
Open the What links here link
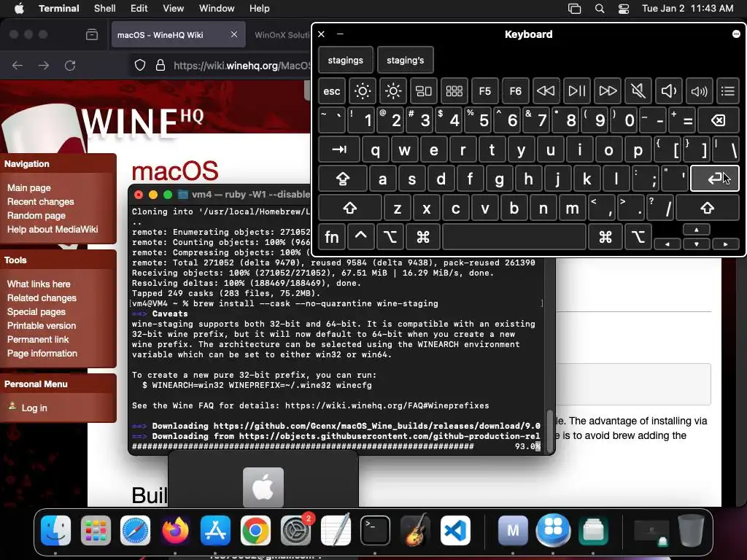39,284
